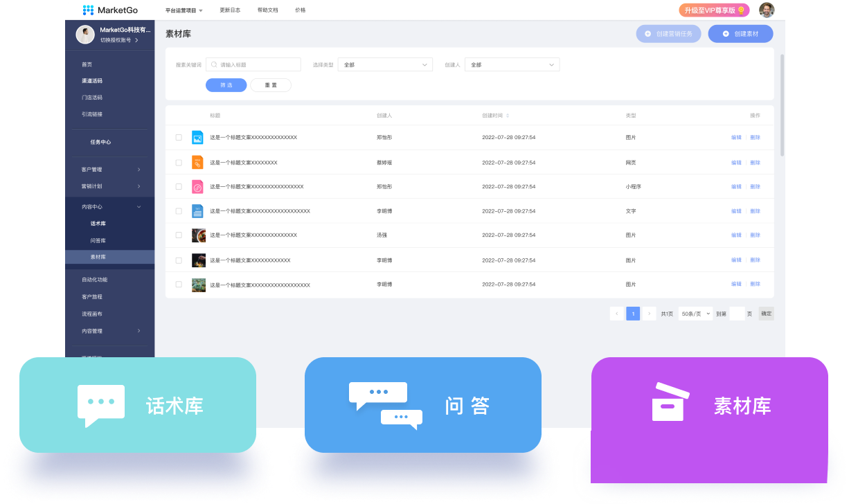Open 引流链接 in the sidebar
The width and height of the screenshot is (849, 504).
click(91, 114)
